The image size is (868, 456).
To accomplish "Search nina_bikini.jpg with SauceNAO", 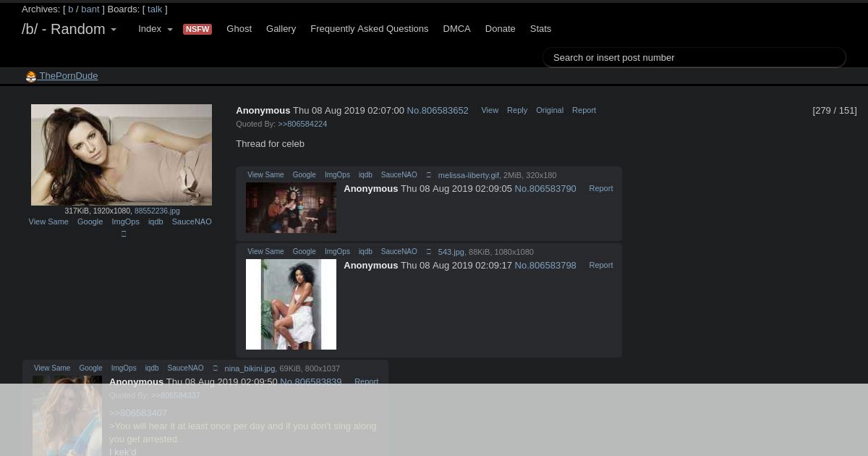I will pyautogui.click(x=185, y=368).
